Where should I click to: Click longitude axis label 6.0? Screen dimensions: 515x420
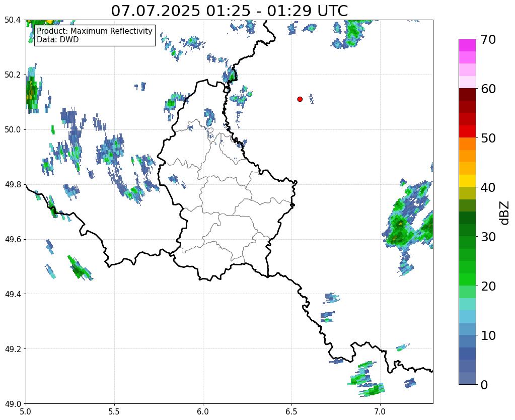click(203, 411)
